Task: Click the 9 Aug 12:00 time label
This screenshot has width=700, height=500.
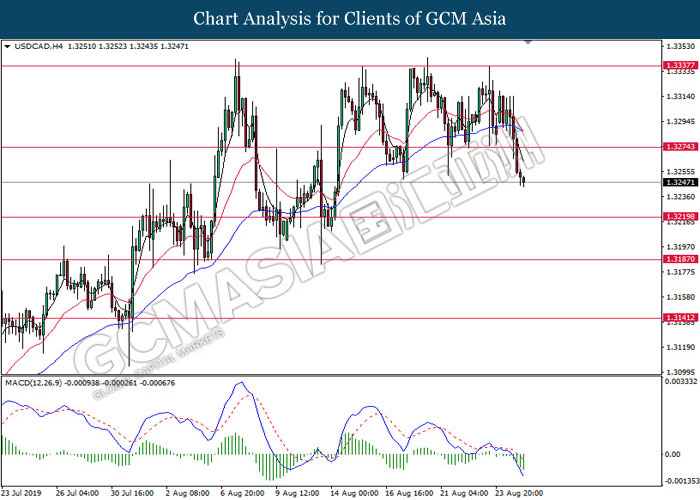Action: [x=297, y=493]
